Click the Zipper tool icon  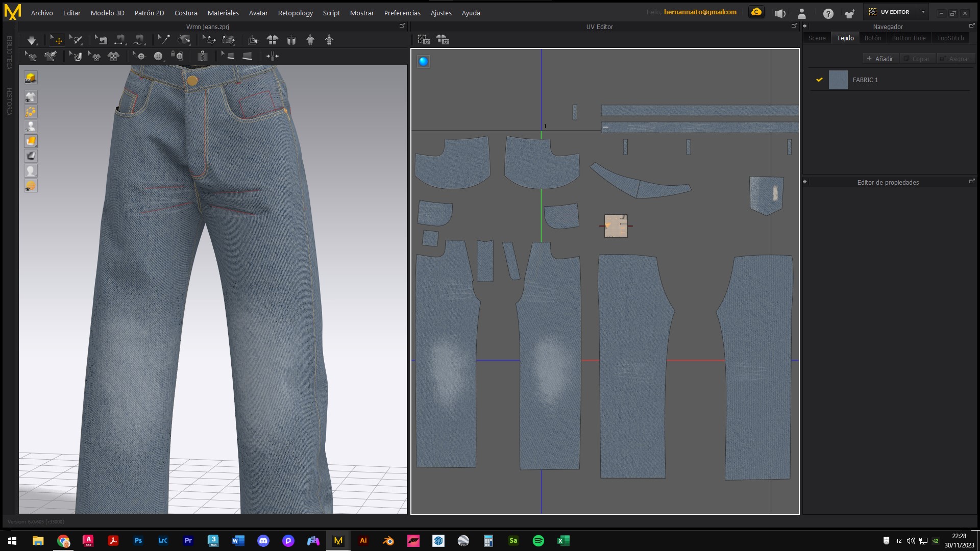coord(203,56)
